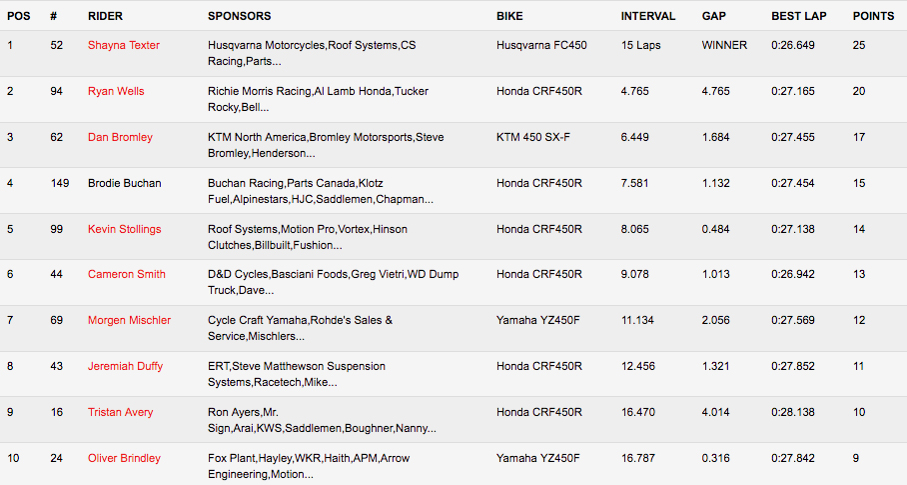907x485 pixels.
Task: Select Kevin Stollings rider link
Action: pos(124,229)
